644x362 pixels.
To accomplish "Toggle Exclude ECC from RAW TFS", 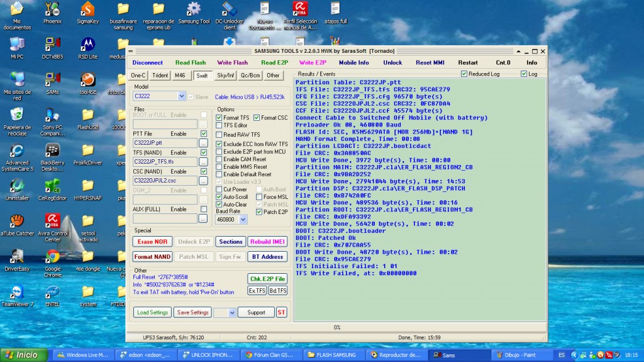I will coord(219,144).
